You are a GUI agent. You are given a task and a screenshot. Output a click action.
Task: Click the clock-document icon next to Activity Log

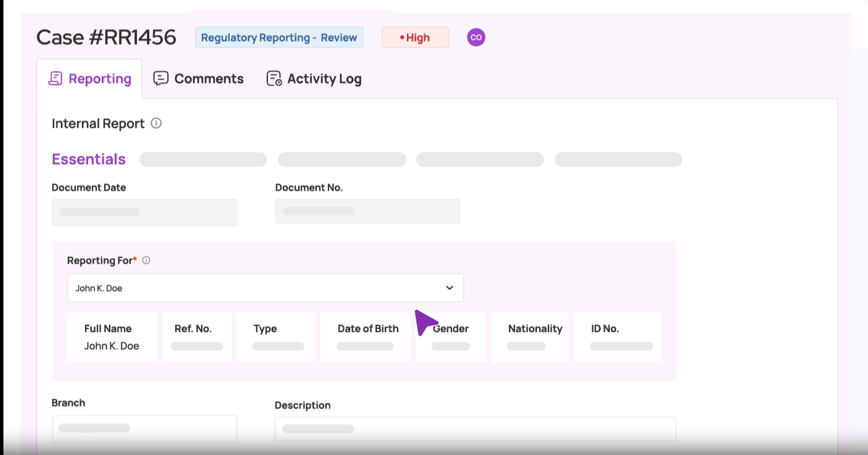pyautogui.click(x=273, y=78)
